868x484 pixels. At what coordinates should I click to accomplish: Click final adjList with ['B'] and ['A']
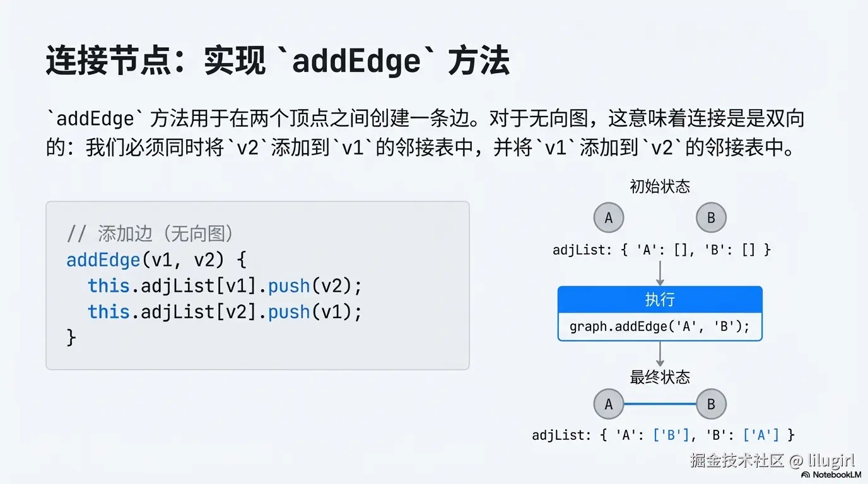[x=662, y=434]
